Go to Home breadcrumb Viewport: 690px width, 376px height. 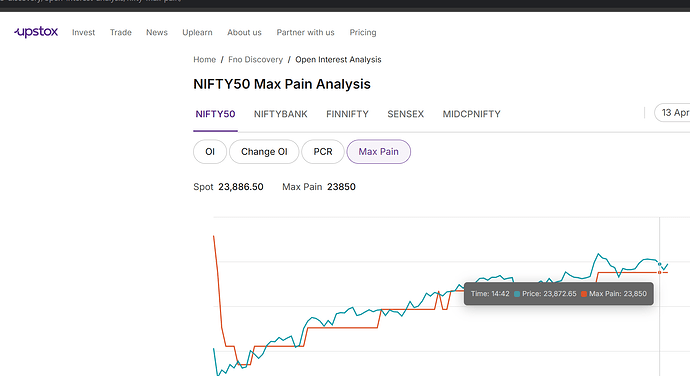(205, 59)
